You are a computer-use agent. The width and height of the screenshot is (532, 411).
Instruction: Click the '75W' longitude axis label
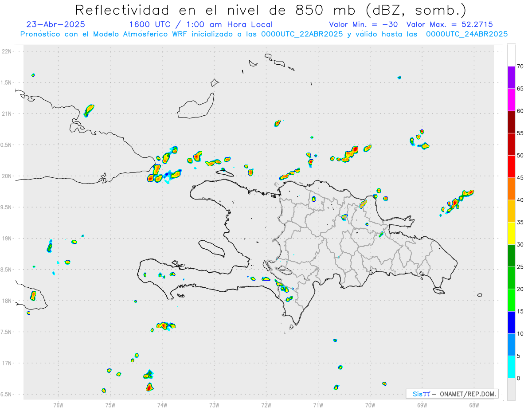coord(110,405)
